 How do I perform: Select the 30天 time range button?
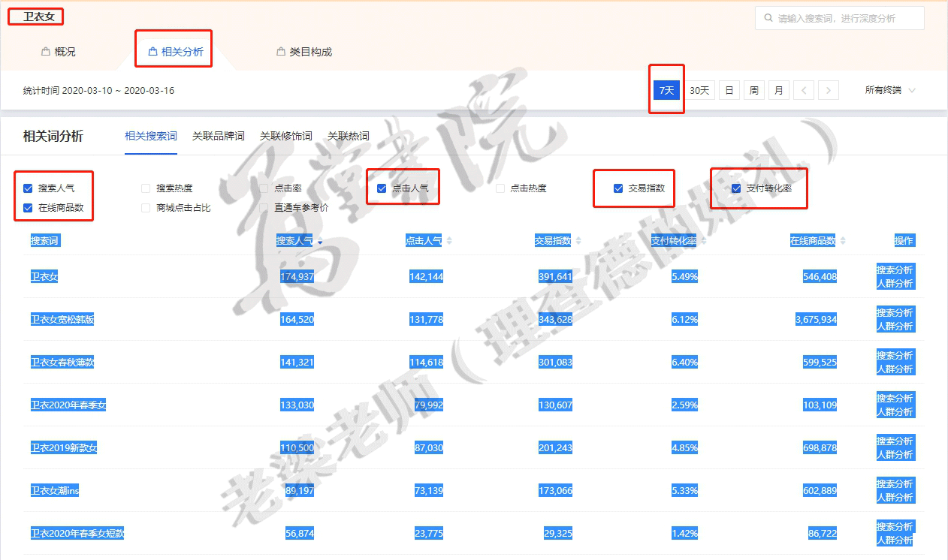pos(699,91)
